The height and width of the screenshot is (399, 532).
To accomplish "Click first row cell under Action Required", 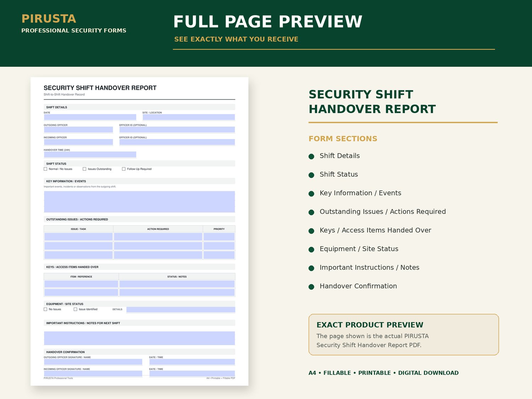I will 158,237.
